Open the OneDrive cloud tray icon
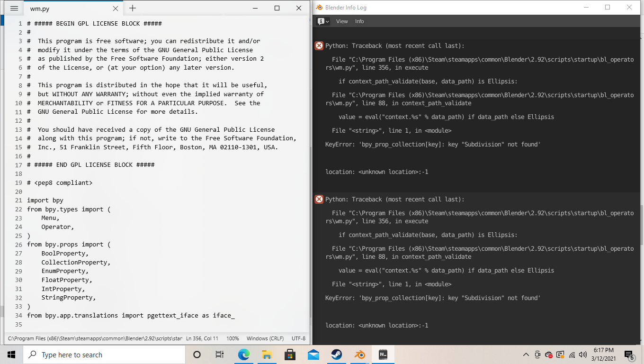The height and width of the screenshot is (364, 644). [549, 355]
